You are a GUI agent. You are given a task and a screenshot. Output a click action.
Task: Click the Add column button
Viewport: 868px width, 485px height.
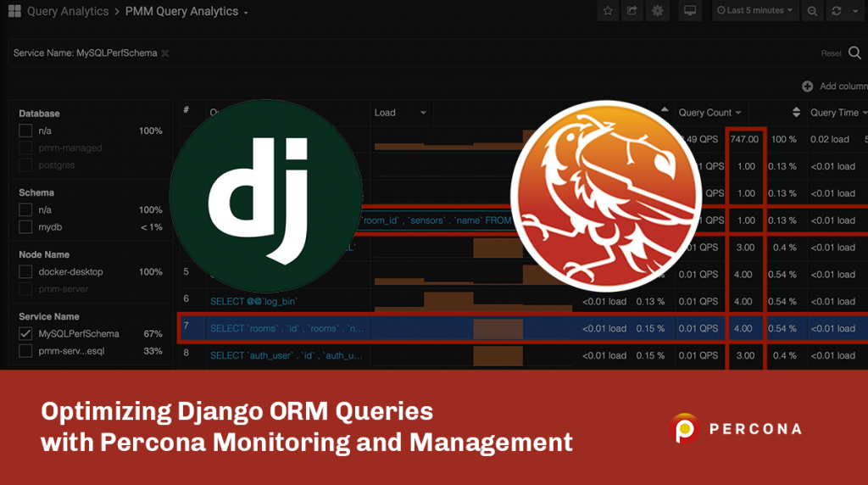click(834, 86)
